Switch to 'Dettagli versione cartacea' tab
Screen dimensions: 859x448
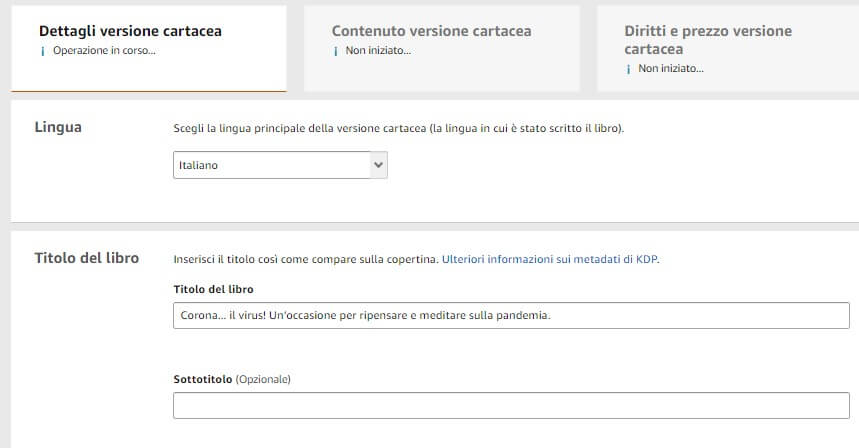coord(130,31)
